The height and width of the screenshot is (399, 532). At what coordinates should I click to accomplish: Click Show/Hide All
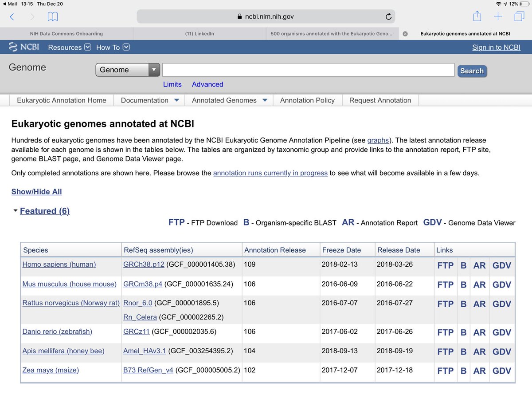37,192
